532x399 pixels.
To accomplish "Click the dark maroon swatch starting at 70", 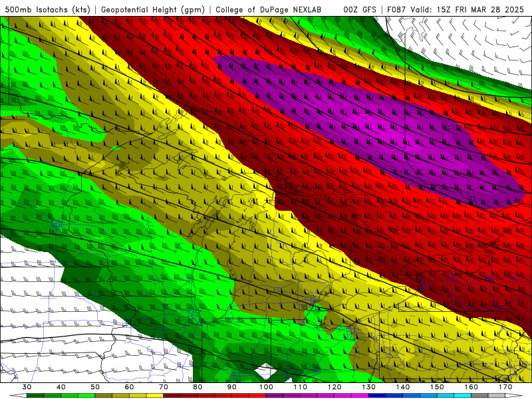I will point(172,396).
